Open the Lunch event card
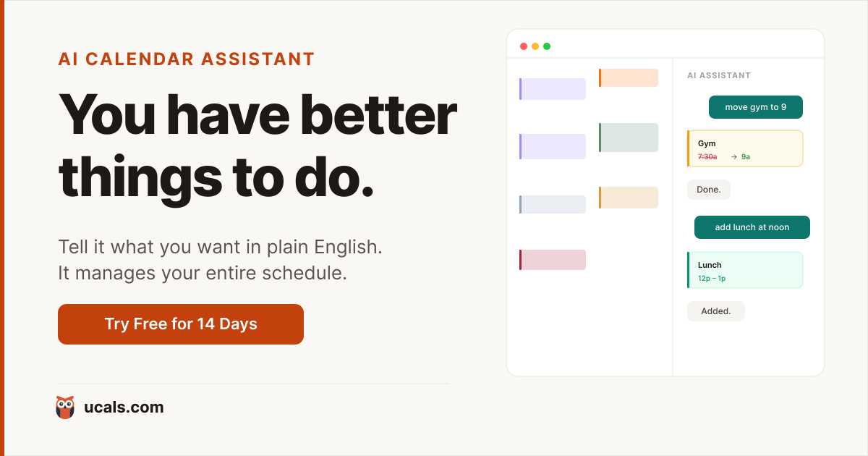 coord(745,270)
